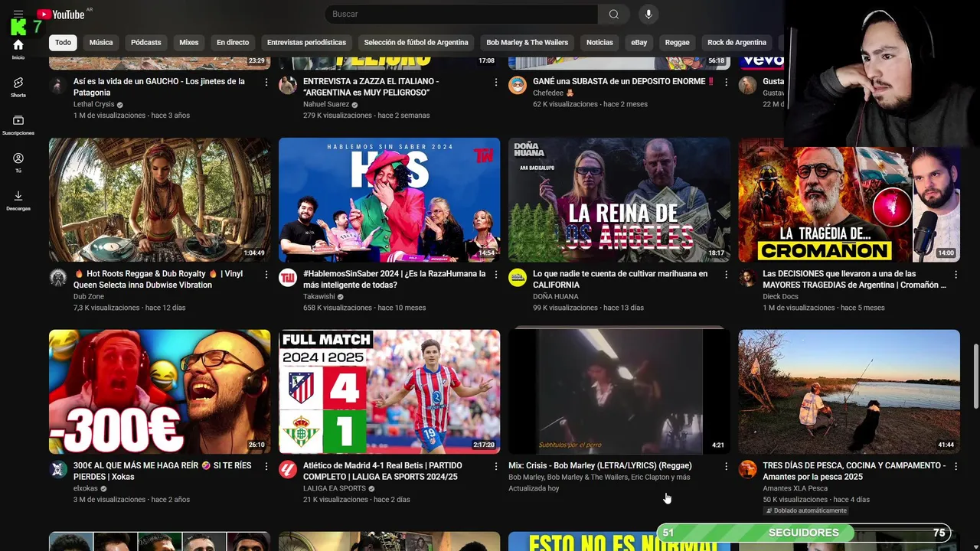Select the En directo filter chip

click(233, 43)
